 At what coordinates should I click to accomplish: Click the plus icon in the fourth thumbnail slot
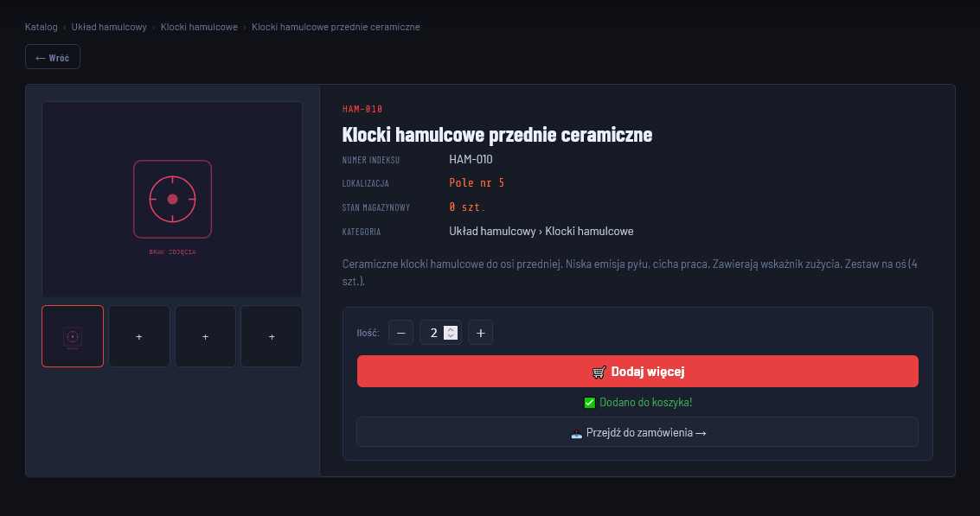click(271, 335)
